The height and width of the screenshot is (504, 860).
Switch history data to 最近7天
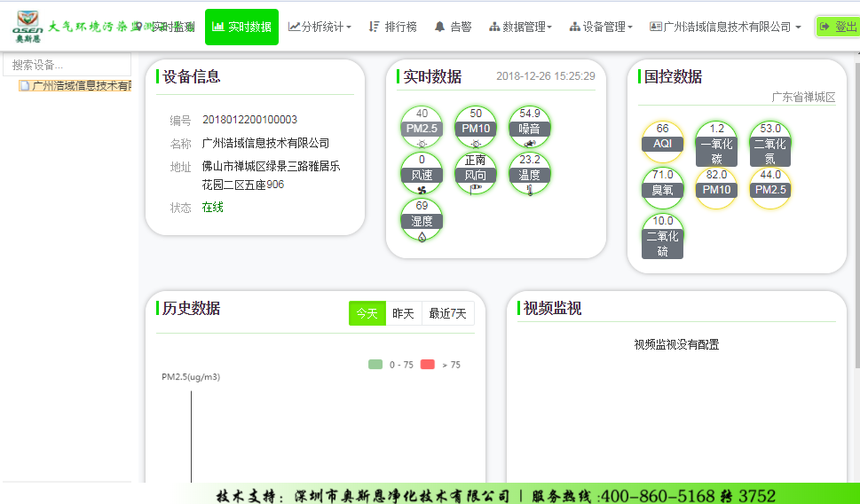coord(447,313)
